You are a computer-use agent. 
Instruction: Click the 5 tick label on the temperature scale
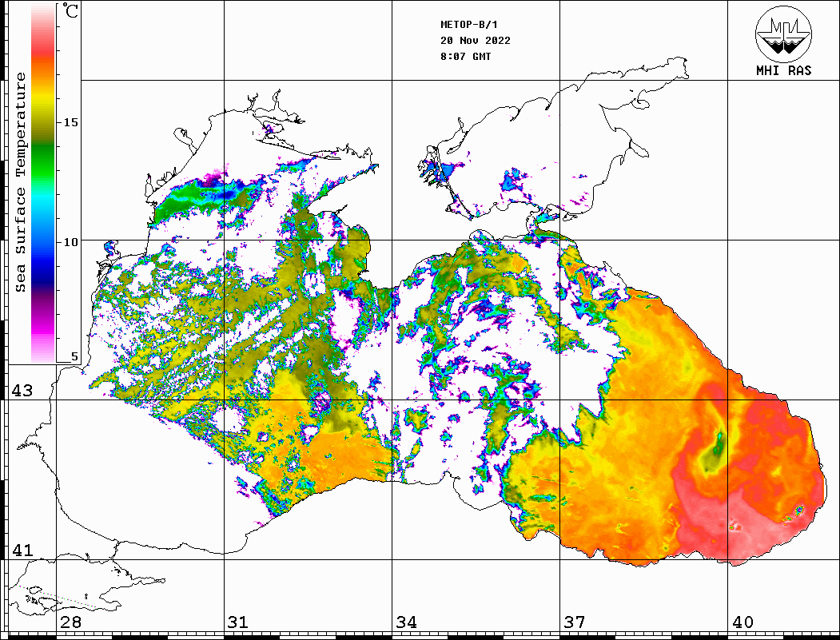[x=75, y=357]
